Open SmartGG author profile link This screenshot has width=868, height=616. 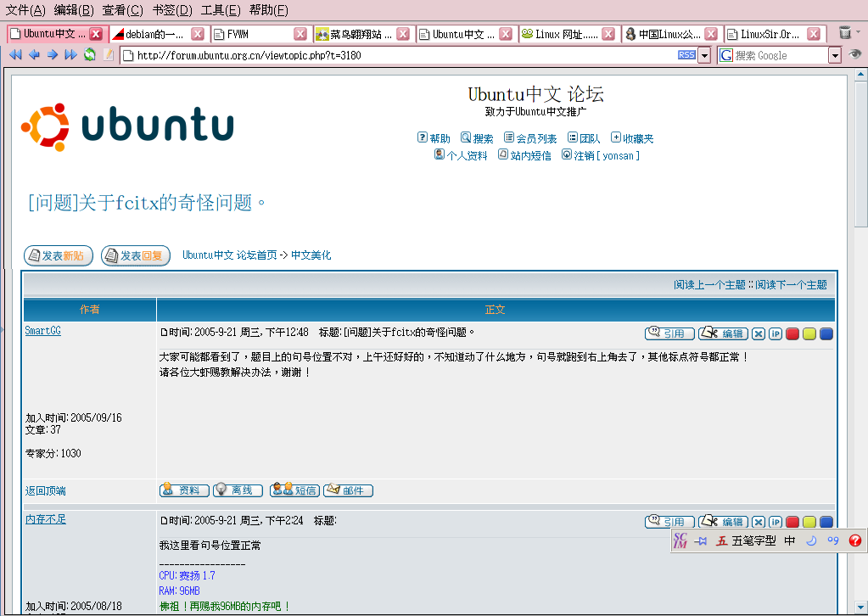[x=42, y=330]
